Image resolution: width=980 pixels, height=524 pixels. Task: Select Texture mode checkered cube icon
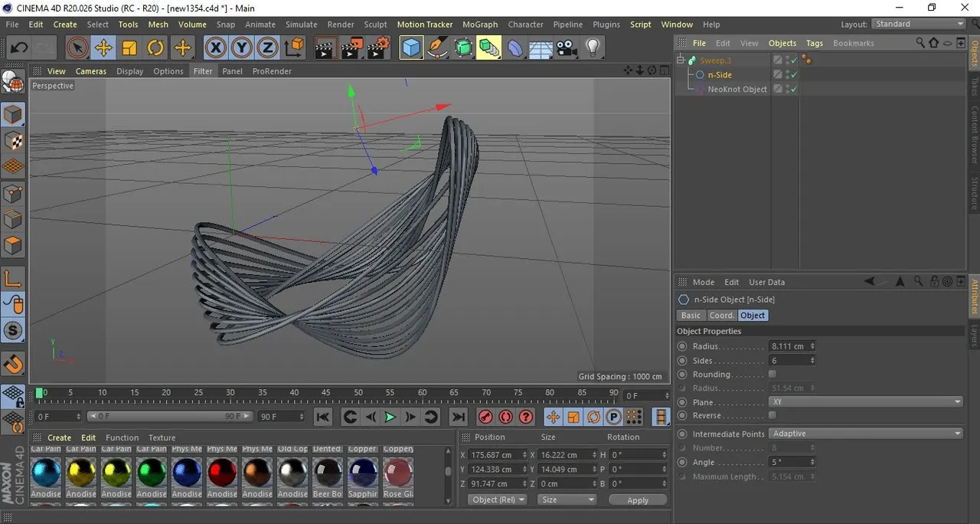click(13, 141)
